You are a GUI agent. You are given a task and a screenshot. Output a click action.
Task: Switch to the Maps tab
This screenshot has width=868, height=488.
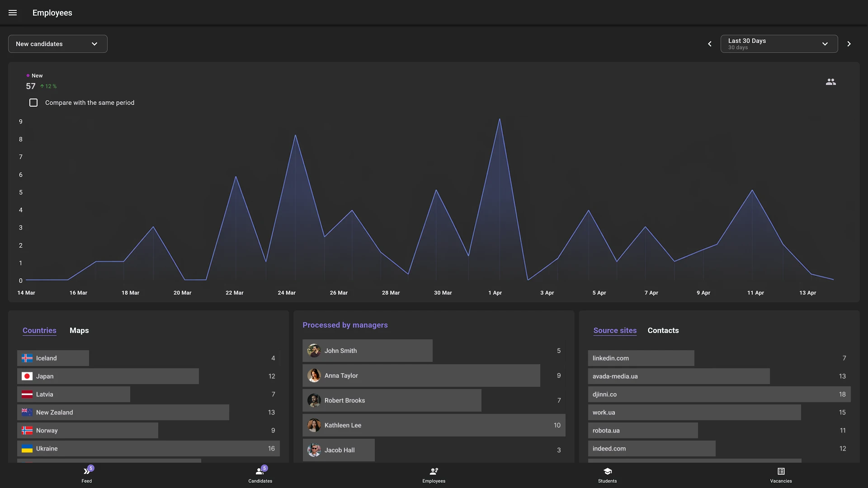click(x=79, y=330)
